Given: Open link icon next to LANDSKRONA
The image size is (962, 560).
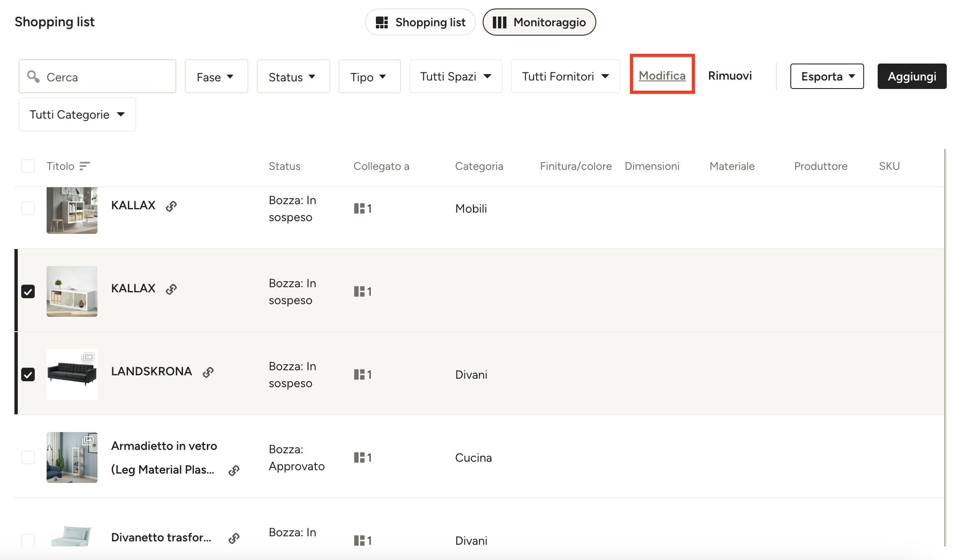Looking at the screenshot, I should [208, 372].
